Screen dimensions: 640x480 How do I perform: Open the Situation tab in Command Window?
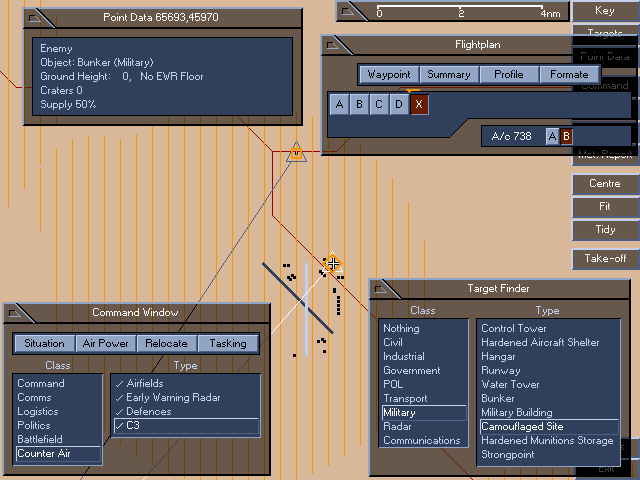tap(44, 343)
